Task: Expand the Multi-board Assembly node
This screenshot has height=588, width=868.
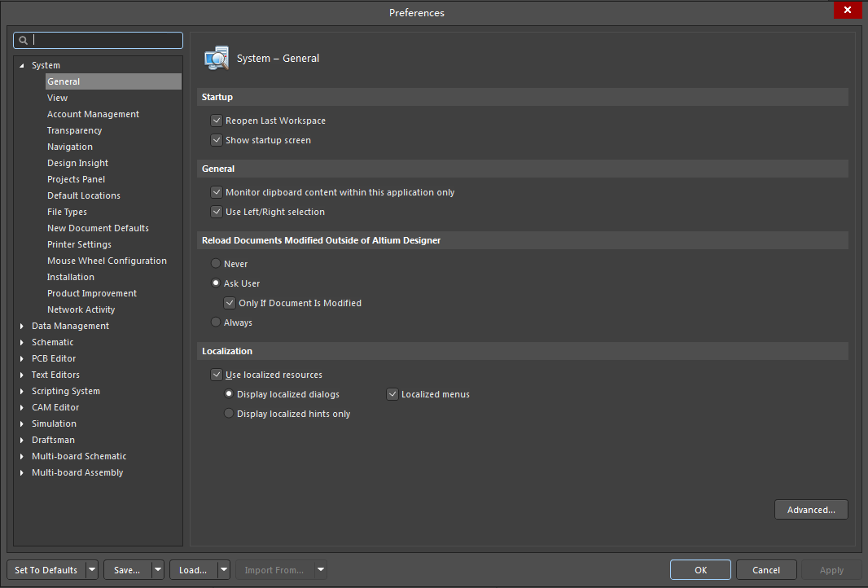Action: coord(22,473)
